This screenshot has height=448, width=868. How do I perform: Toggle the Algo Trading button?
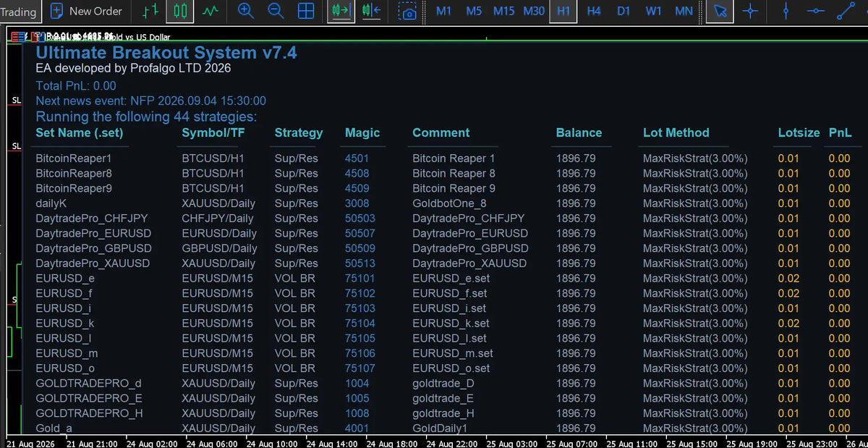tap(18, 11)
